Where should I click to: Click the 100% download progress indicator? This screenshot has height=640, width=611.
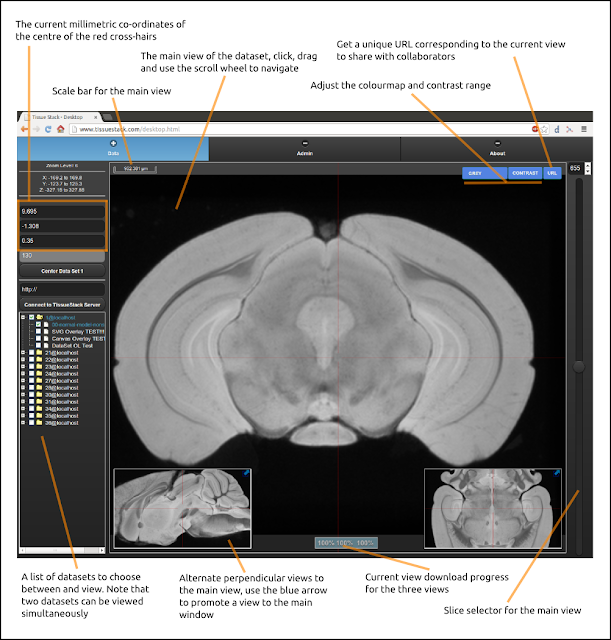346,543
